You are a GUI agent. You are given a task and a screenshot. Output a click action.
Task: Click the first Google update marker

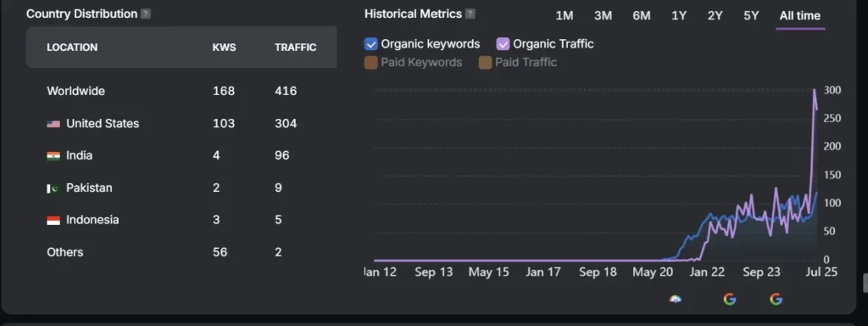(730, 300)
